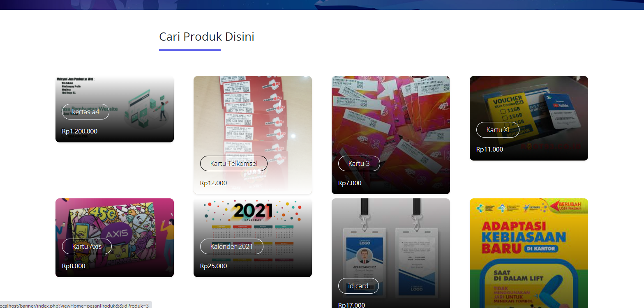Image resolution: width=644 pixels, height=308 pixels.
Task: Click the Rp25.000 price under Kalender
Action: click(213, 266)
